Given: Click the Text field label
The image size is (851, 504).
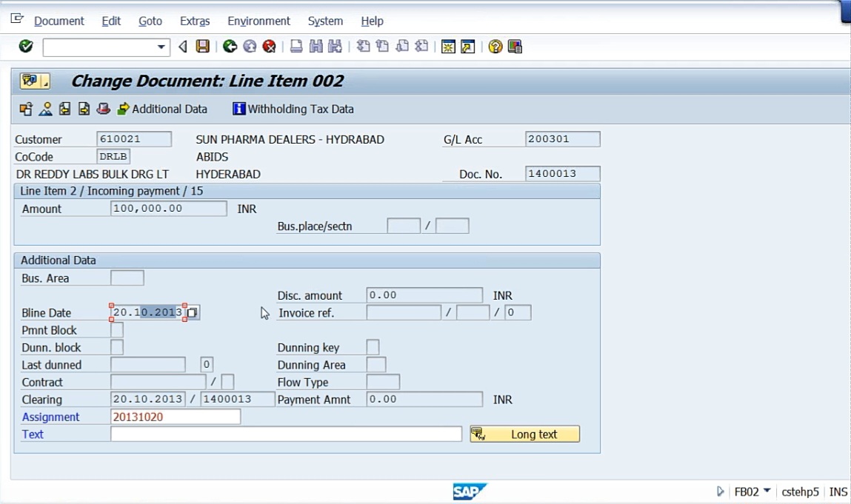Looking at the screenshot, I should tap(33, 434).
